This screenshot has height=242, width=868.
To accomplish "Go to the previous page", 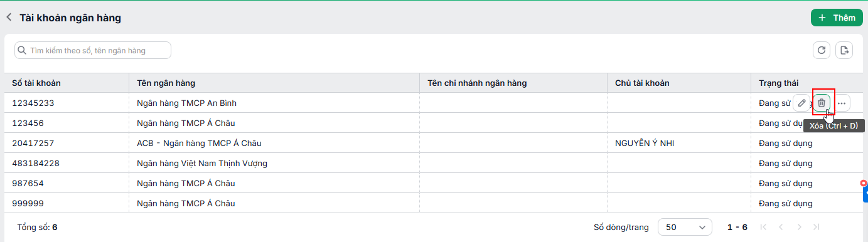I will pyautogui.click(x=781, y=227).
